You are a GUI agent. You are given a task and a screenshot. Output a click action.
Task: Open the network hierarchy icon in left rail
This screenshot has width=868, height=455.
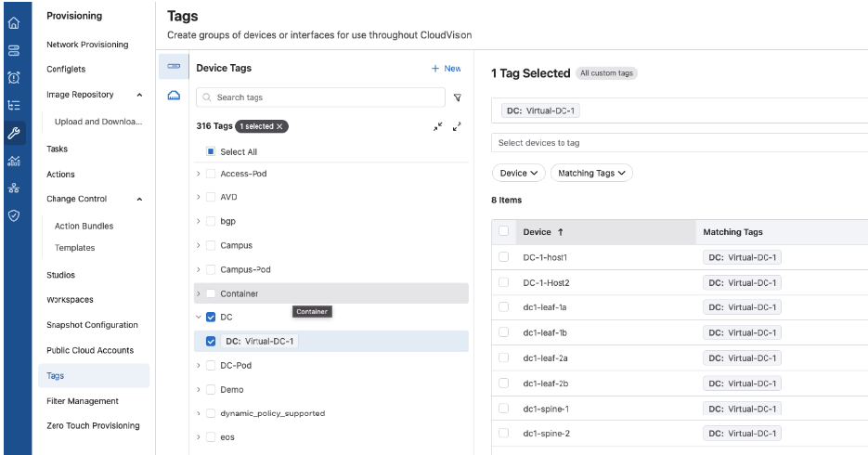point(14,188)
